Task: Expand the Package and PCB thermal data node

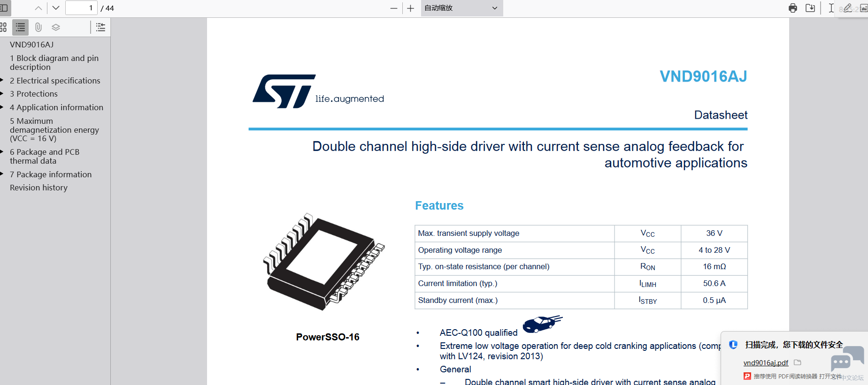Action: coord(2,152)
